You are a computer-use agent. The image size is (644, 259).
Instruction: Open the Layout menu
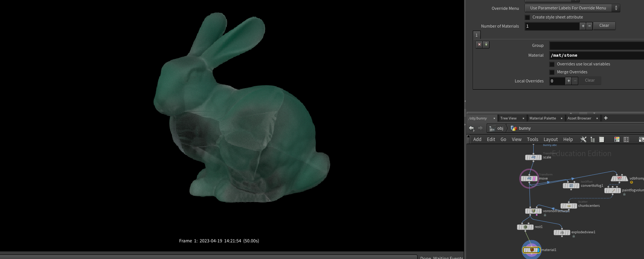pyautogui.click(x=551, y=140)
